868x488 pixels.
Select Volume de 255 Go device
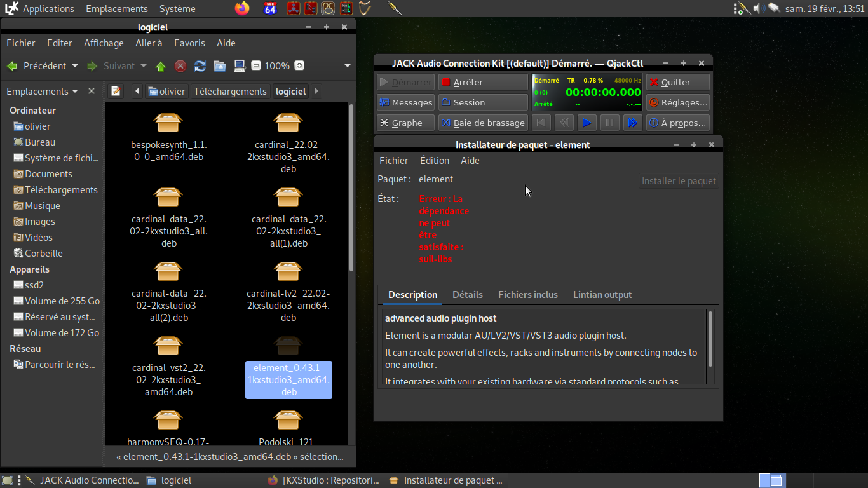57,301
